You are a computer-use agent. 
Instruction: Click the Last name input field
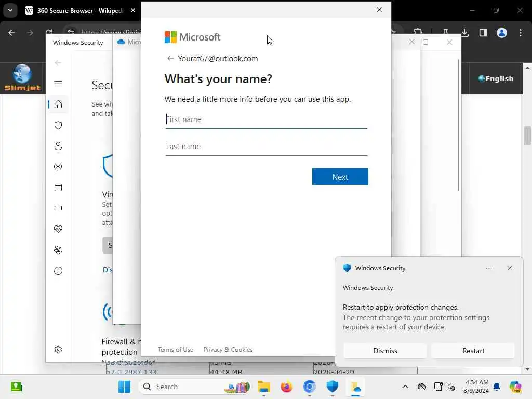pos(266,147)
